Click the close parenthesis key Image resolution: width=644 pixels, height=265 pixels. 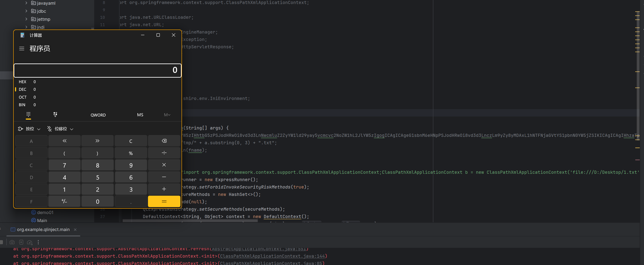coord(98,153)
